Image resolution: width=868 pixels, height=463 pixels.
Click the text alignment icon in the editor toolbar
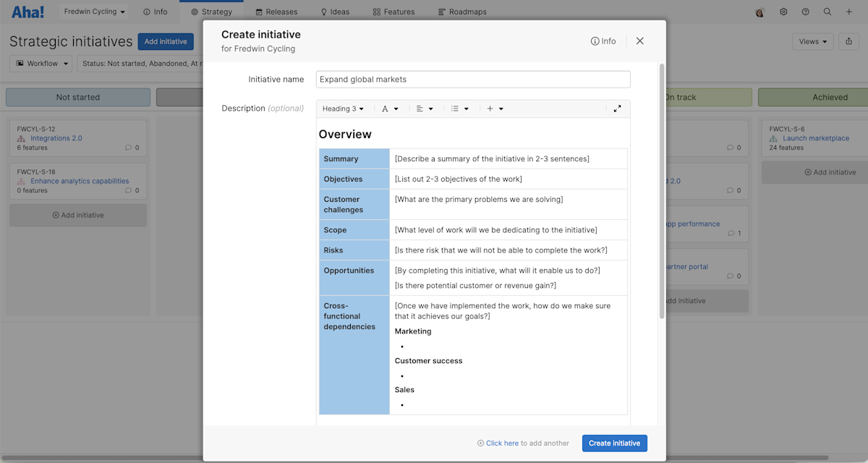tap(420, 108)
